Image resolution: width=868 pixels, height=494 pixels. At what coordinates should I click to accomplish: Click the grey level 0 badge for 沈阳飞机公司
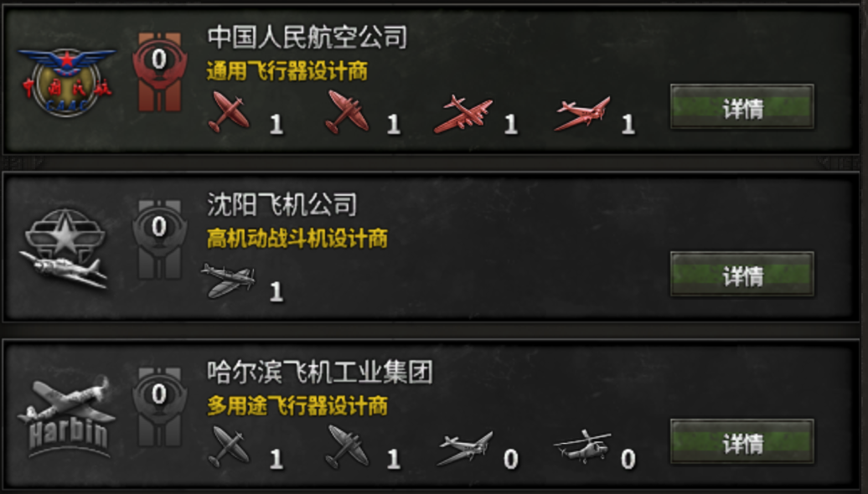(159, 239)
